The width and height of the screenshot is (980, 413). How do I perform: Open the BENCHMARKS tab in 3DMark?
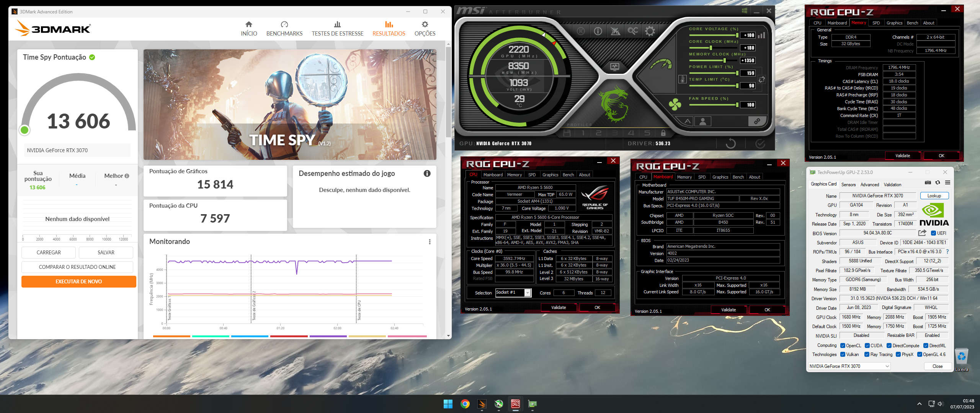[284, 29]
